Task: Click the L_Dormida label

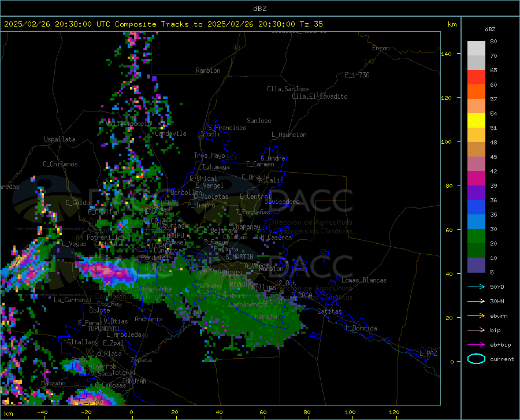Action: point(361,328)
